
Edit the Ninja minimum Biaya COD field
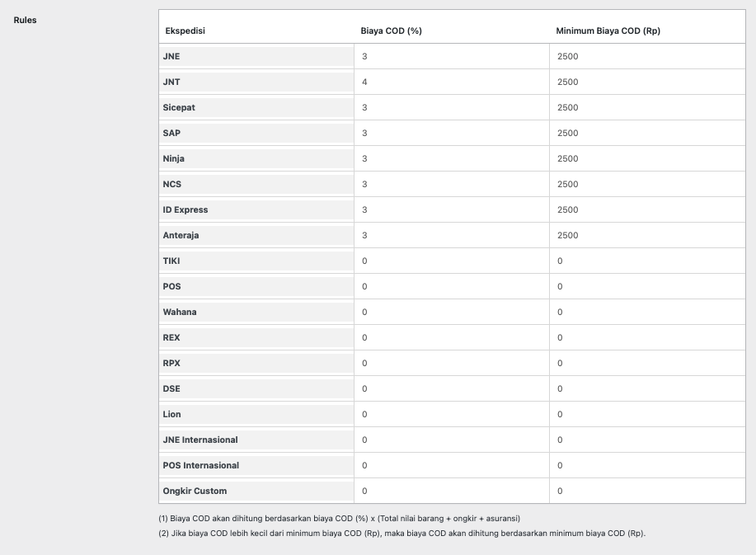click(647, 158)
